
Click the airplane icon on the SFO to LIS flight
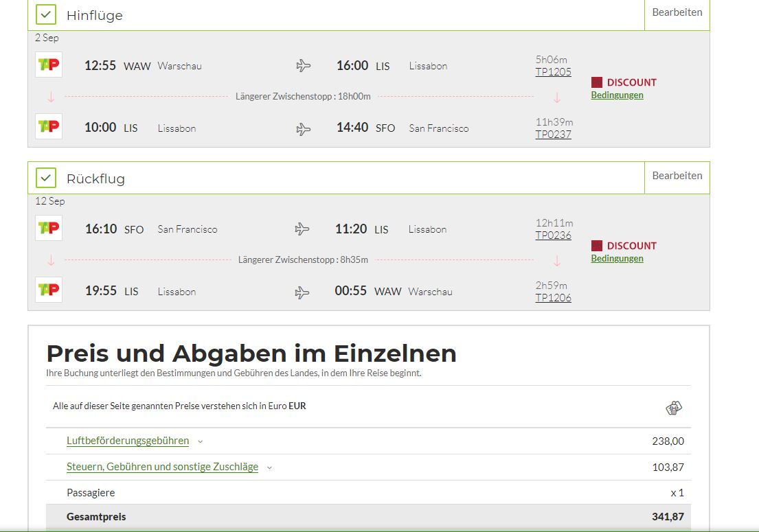[302, 229]
